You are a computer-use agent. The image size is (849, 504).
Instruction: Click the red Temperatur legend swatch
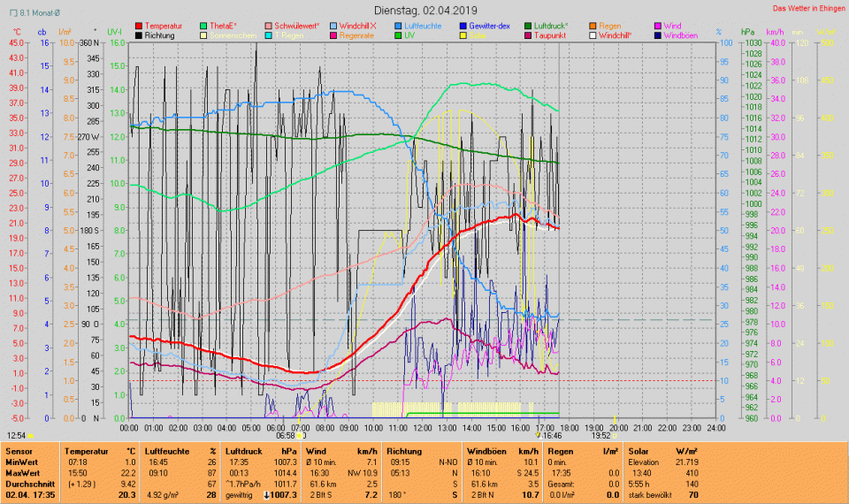point(140,26)
